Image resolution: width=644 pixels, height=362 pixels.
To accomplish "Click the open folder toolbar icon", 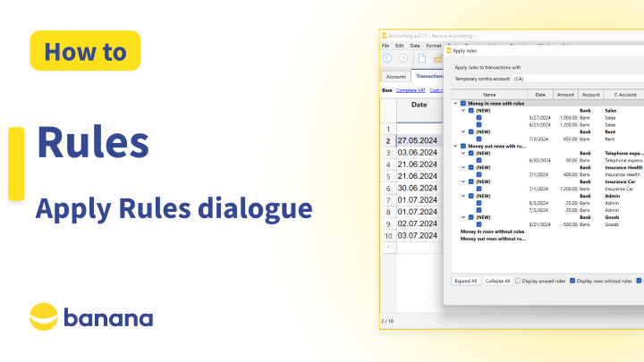I will pos(437,59).
